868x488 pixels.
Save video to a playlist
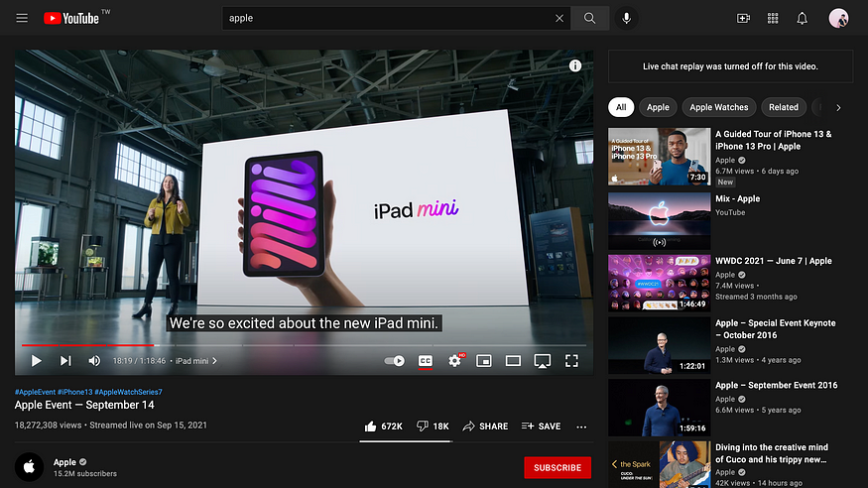[541, 427]
